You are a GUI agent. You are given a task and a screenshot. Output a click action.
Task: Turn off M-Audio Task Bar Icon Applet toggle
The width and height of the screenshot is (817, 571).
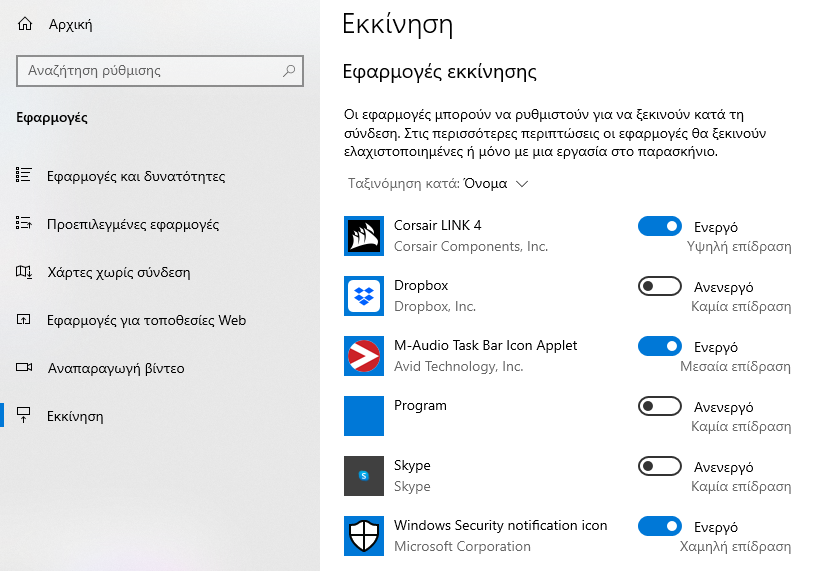pyautogui.click(x=660, y=346)
